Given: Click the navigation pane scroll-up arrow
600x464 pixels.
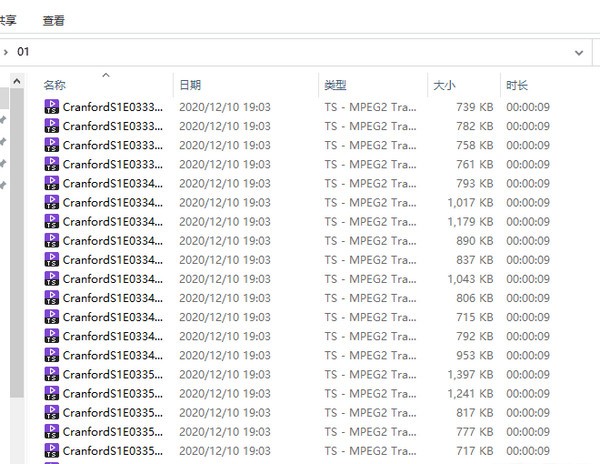Looking at the screenshot, I should pyautogui.click(x=17, y=81).
